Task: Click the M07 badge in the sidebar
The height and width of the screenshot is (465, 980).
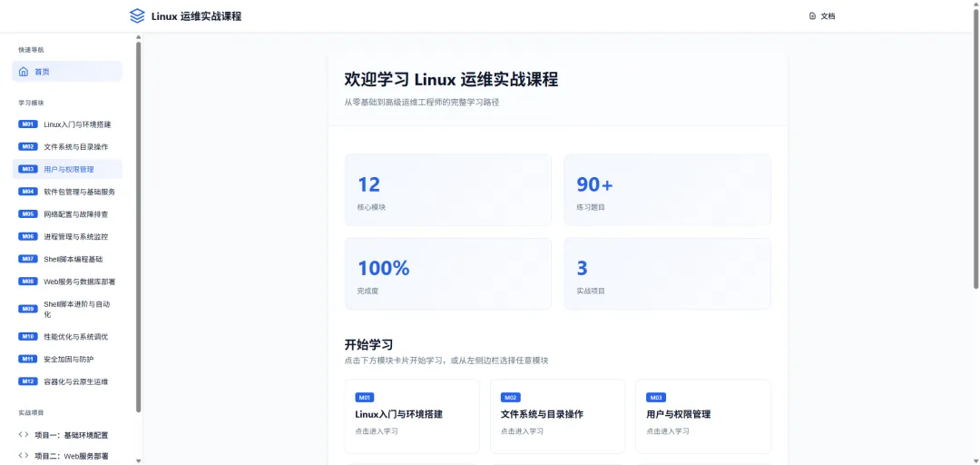Action: click(28, 259)
